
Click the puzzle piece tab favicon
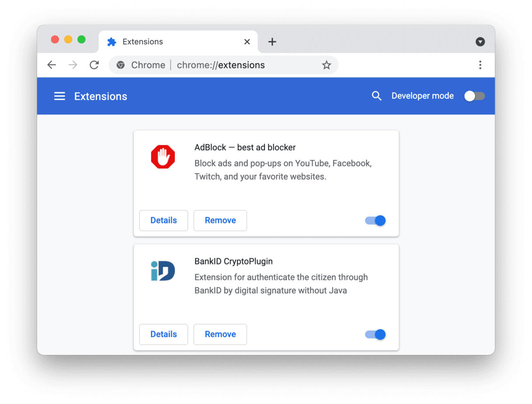pos(112,42)
